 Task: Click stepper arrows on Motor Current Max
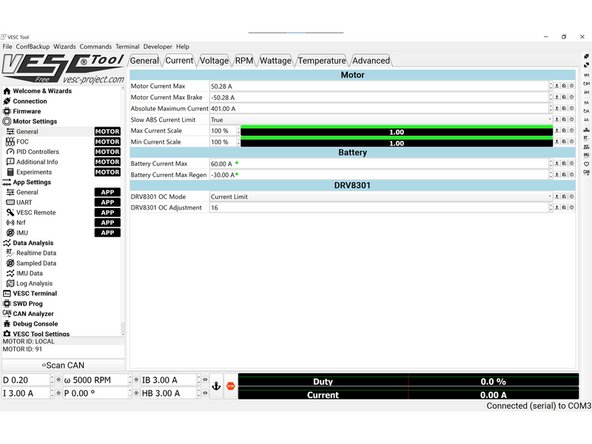[x=550, y=86]
